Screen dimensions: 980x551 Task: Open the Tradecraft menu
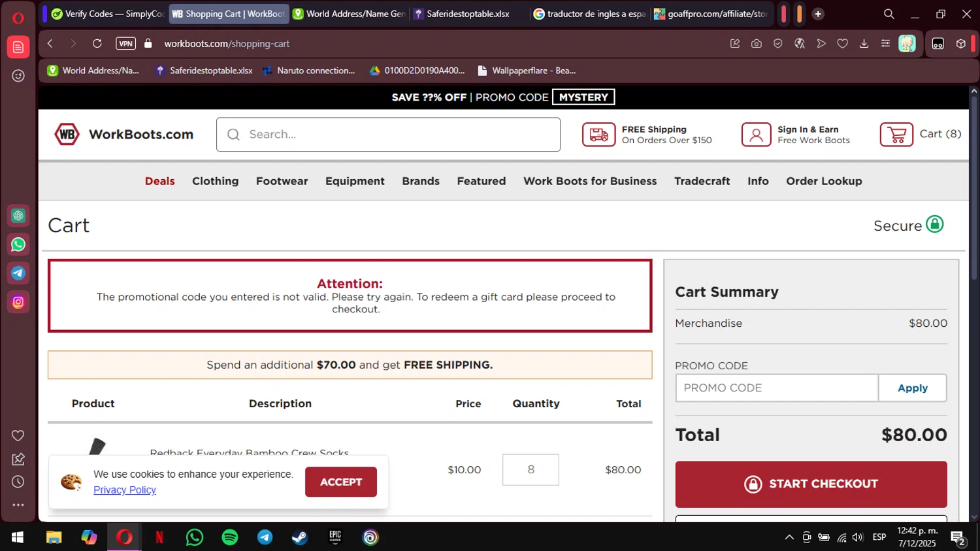[702, 181]
